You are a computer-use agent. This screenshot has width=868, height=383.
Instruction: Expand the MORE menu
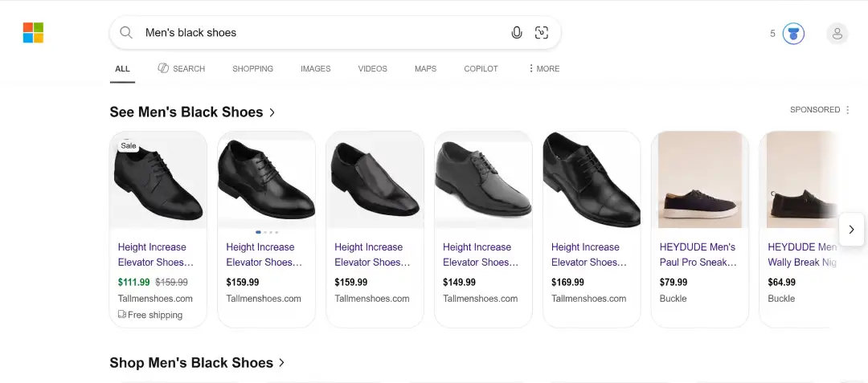543,68
